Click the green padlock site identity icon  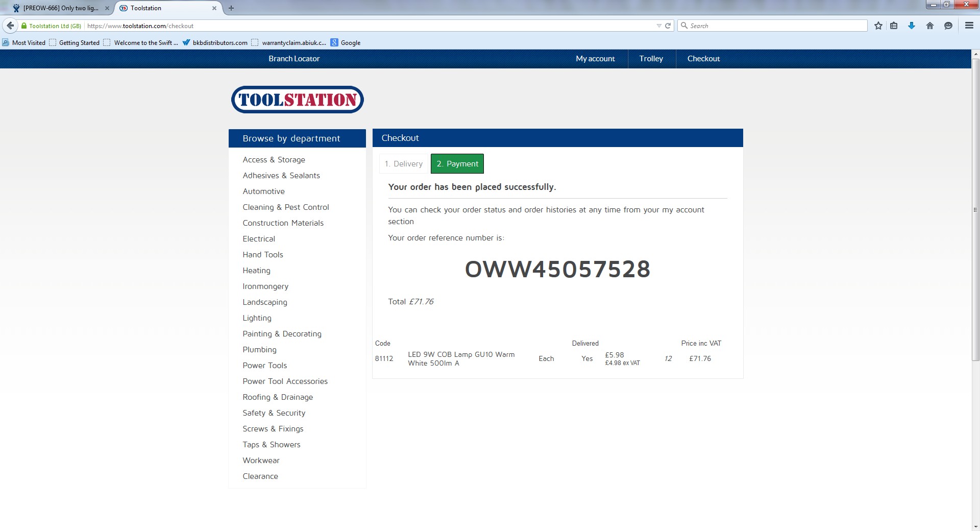(24, 26)
